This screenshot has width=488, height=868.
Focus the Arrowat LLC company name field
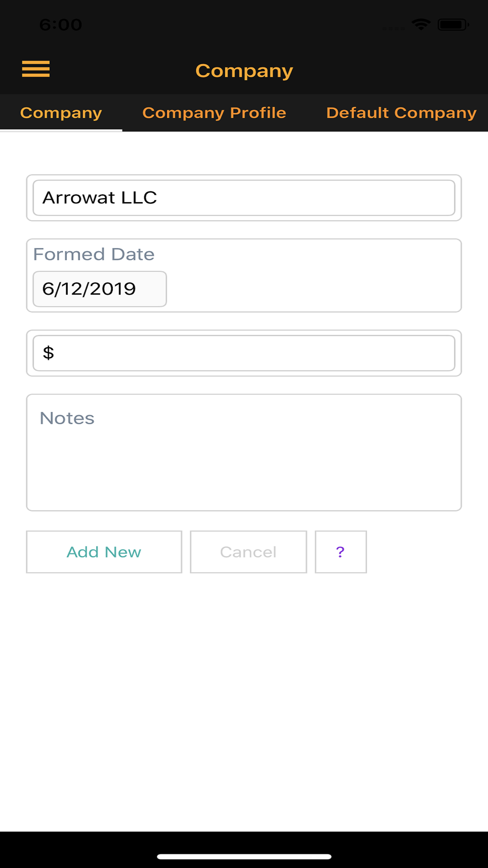pos(244,198)
